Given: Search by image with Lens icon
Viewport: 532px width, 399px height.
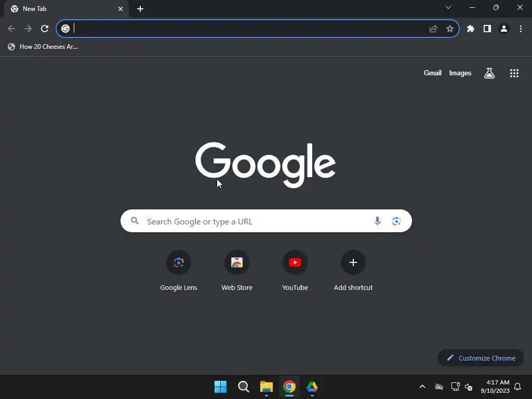Looking at the screenshot, I should point(396,221).
